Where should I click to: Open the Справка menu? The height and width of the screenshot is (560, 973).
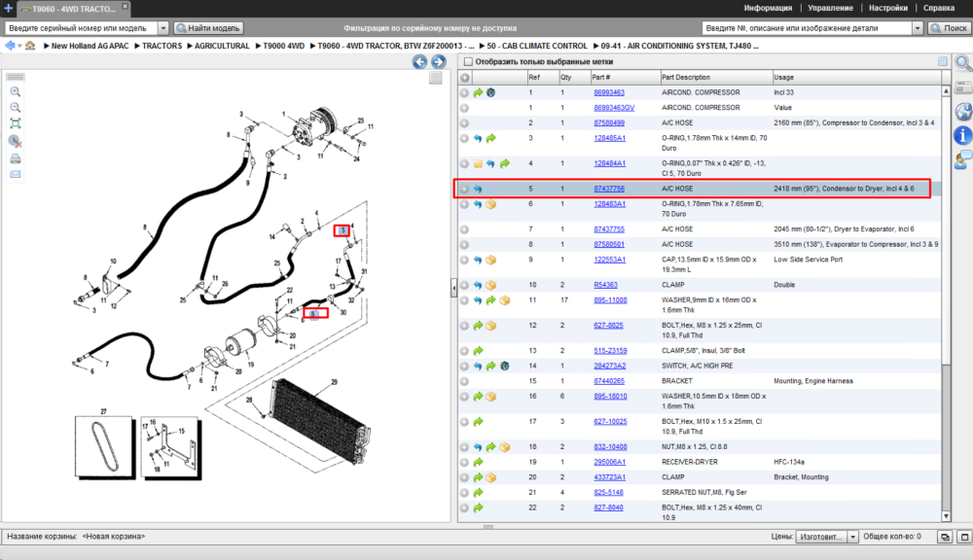click(938, 8)
